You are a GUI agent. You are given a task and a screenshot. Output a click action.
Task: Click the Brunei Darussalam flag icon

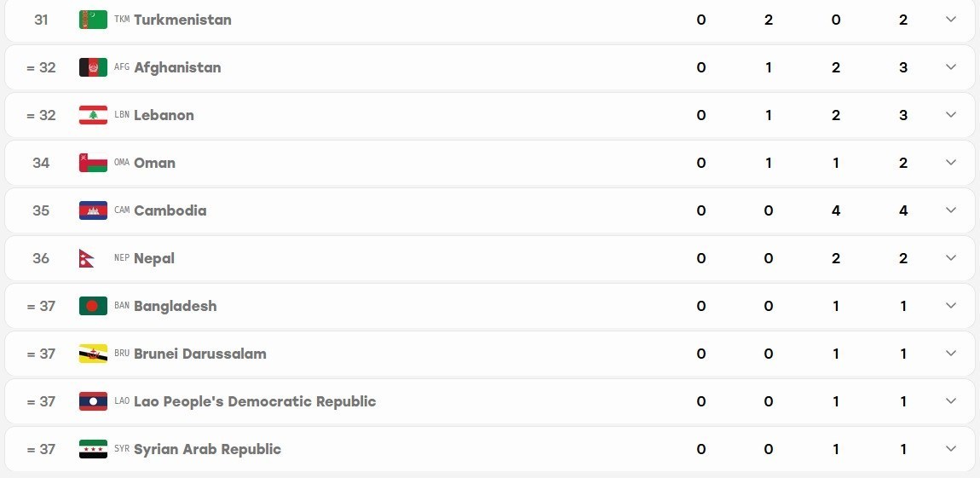point(93,354)
